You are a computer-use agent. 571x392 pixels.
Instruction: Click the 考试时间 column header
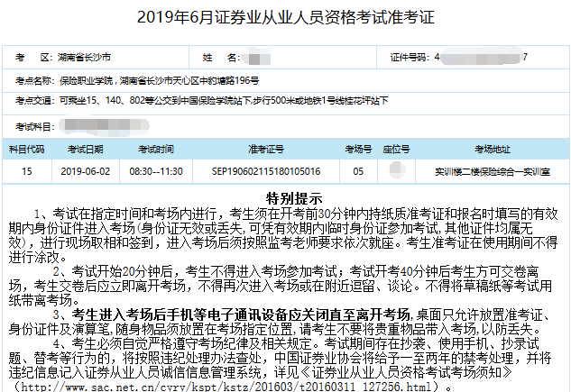coord(155,148)
